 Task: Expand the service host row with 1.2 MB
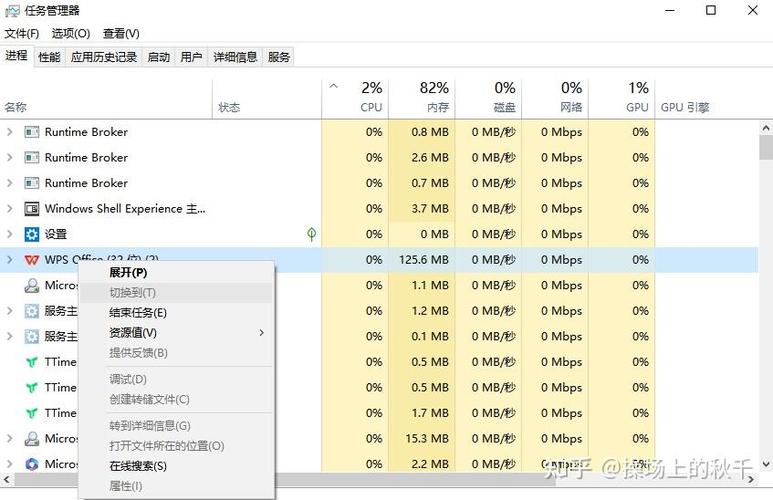click(9, 311)
